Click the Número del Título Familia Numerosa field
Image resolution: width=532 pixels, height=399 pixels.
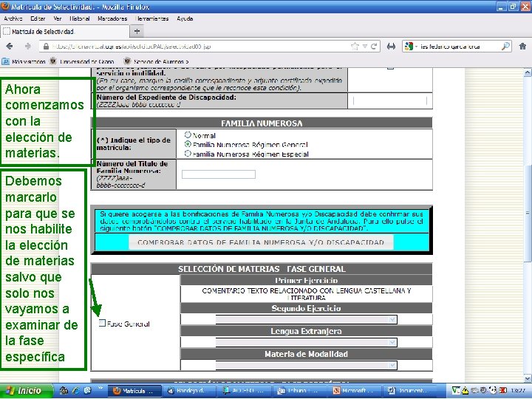(x=219, y=174)
